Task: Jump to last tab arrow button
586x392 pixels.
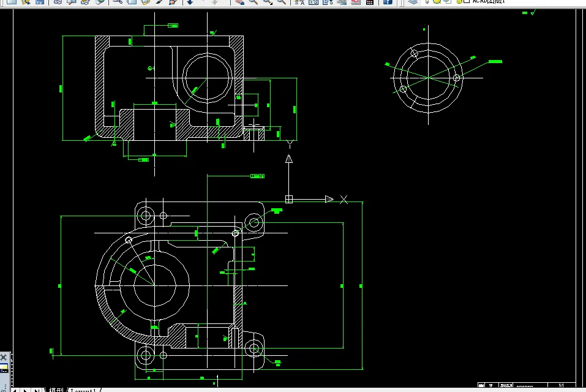Action: (x=37, y=390)
